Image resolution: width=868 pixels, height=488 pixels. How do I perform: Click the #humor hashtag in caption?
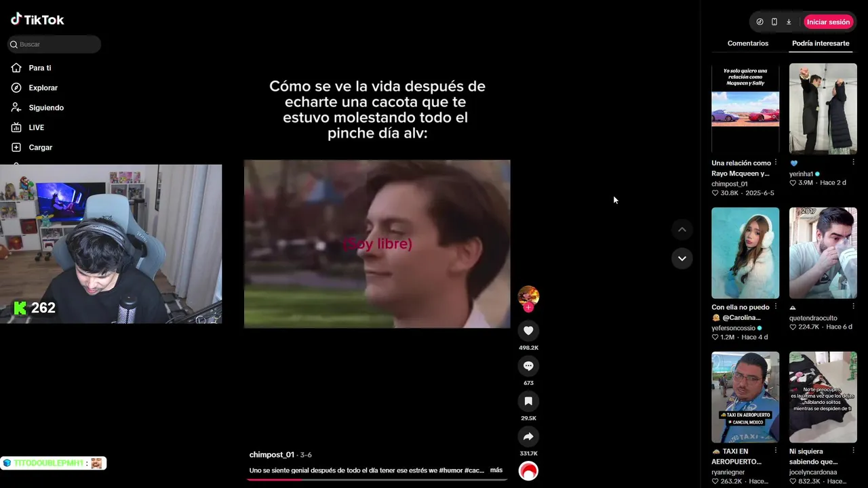pyautogui.click(x=451, y=470)
